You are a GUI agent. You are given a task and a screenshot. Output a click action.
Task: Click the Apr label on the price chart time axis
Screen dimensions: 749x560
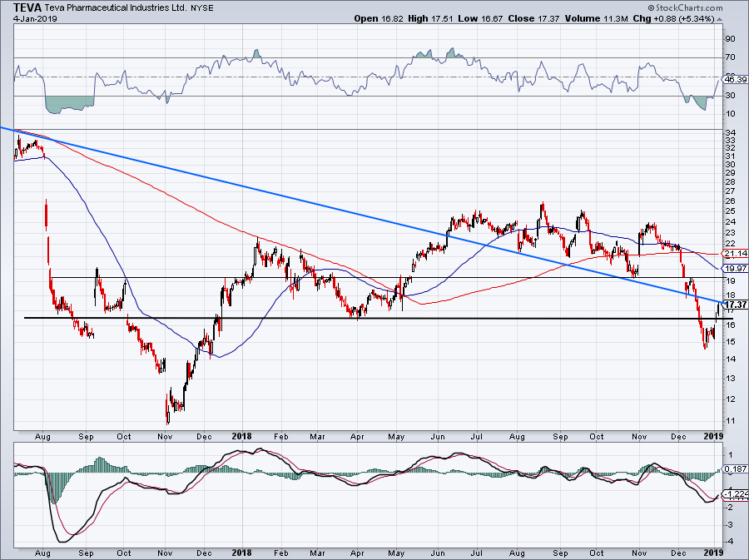(x=357, y=436)
